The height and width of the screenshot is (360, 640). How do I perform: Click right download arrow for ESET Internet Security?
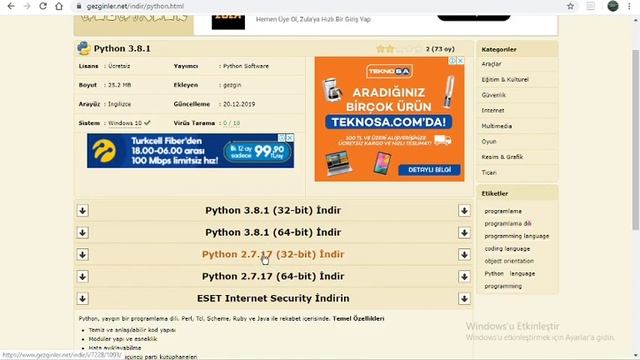click(464, 299)
